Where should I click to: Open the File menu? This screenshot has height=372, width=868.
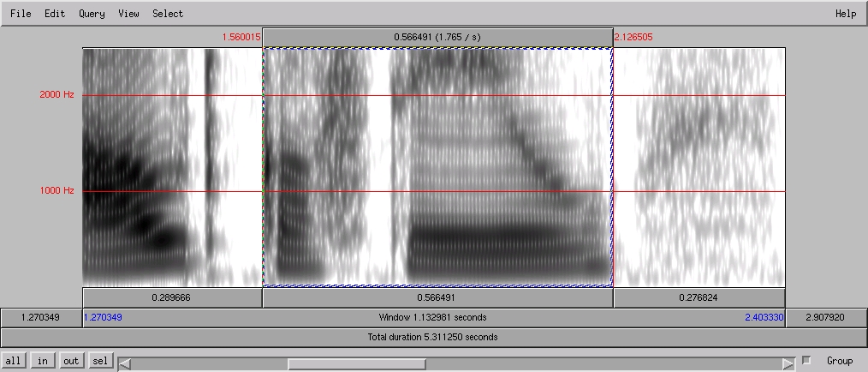click(21, 14)
